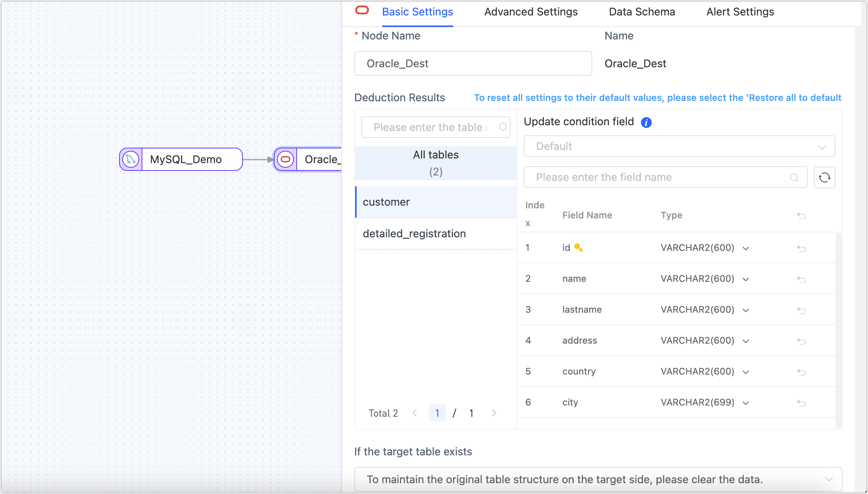Revert the id field using its undo icon

801,248
